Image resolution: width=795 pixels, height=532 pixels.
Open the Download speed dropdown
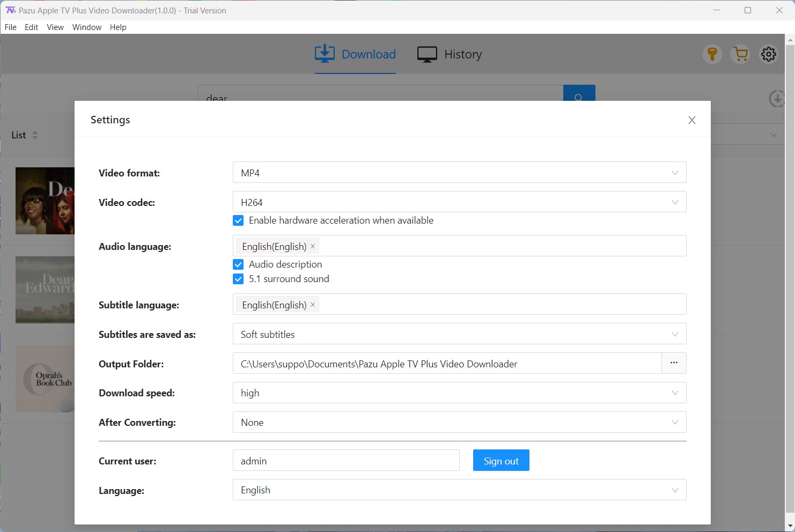(459, 393)
